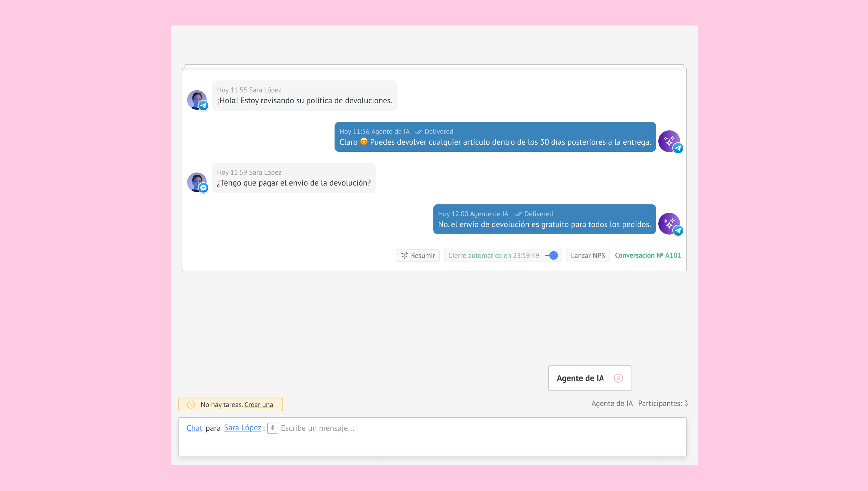Screen dimensions: 868x491
Task: Click the Agente de IA assignee label
Action: click(x=611, y=403)
